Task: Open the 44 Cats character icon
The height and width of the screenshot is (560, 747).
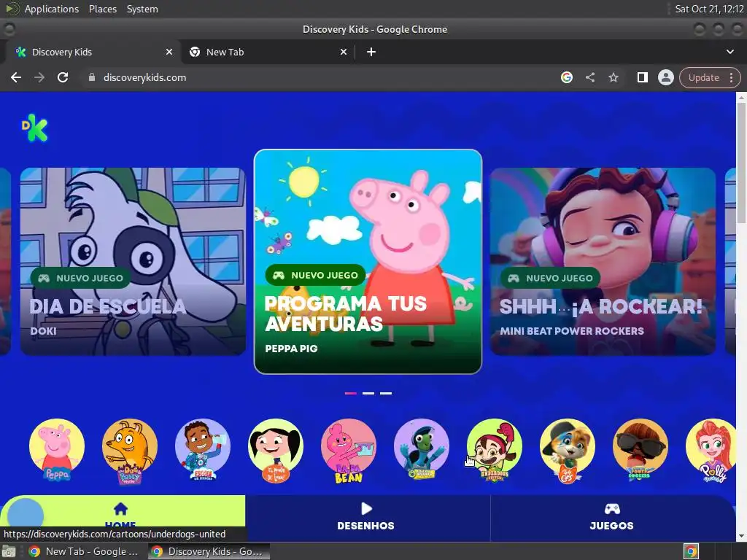Action: 567,451
